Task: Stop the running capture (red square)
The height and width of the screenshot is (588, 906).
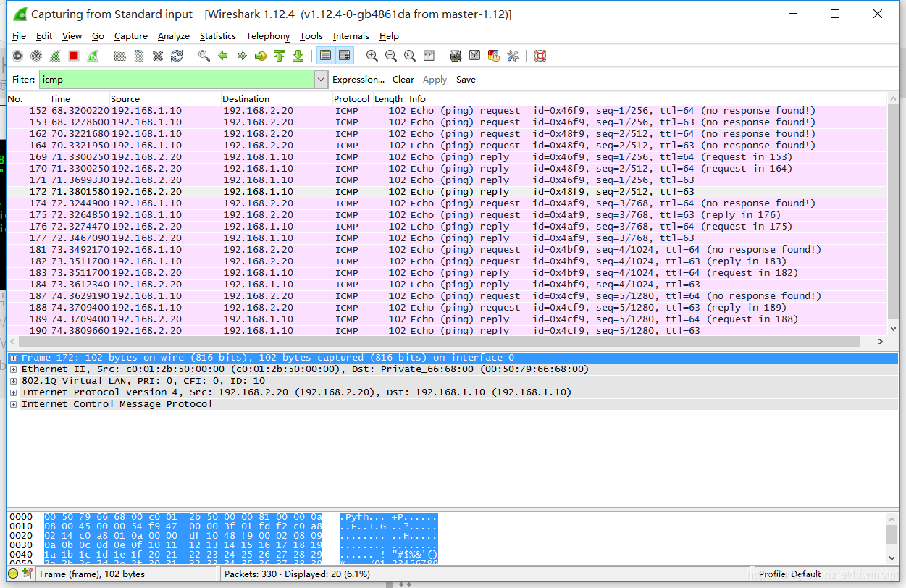Action: pos(74,56)
